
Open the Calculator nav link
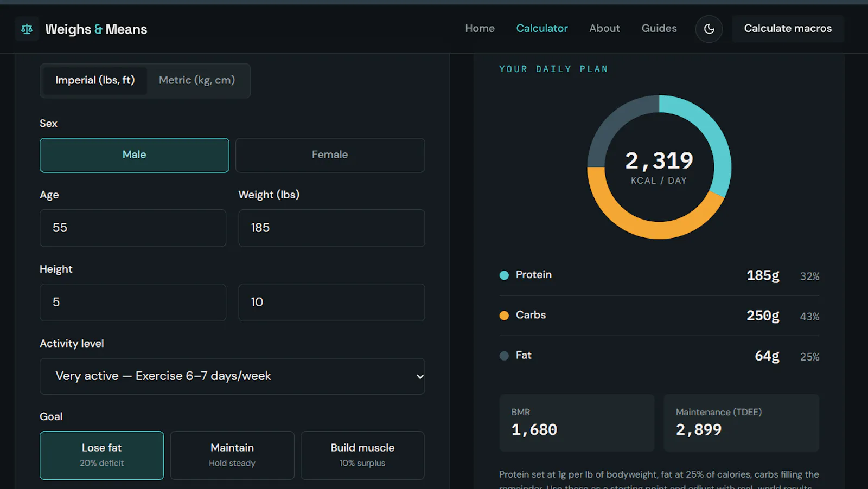pos(542,28)
